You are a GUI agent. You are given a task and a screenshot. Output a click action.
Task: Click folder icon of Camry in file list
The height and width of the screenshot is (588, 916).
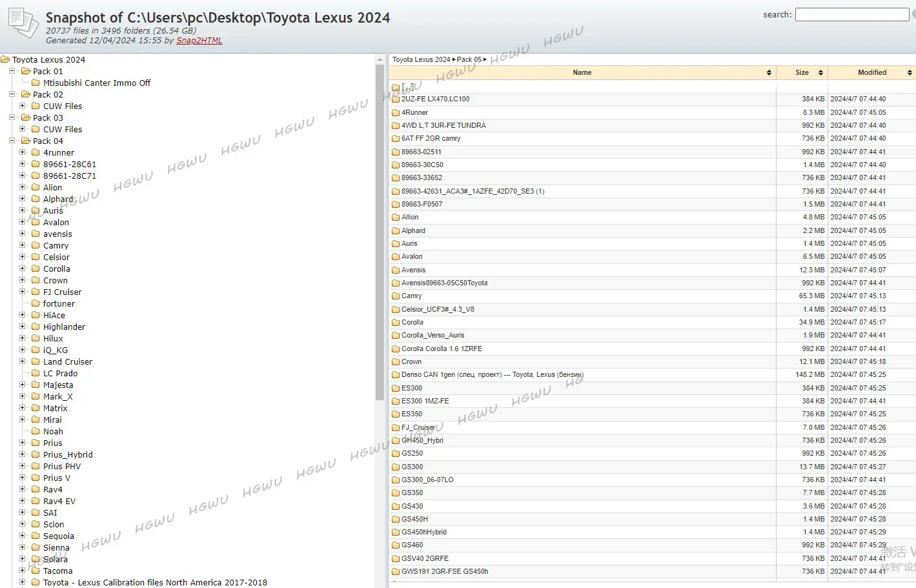[x=396, y=296]
